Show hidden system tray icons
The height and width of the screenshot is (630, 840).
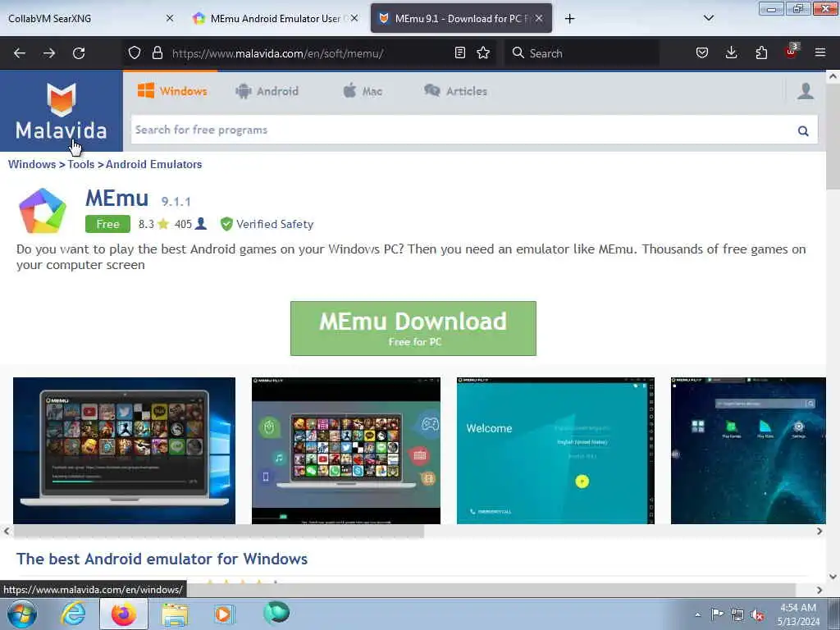[x=697, y=614]
